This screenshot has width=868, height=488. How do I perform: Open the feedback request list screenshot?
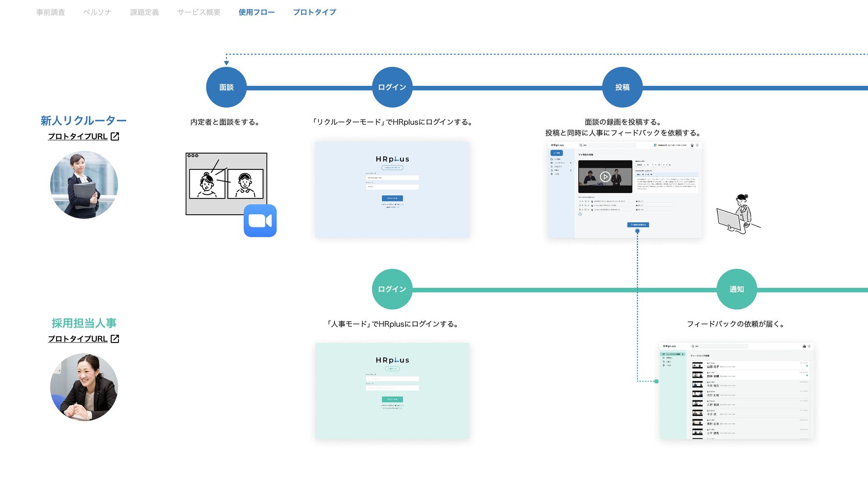coord(737,391)
